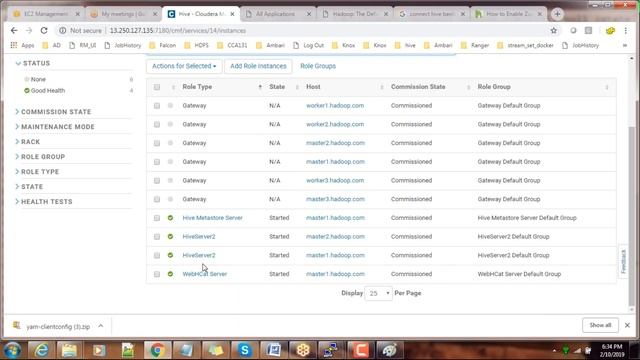Viewport: 640px width, 360px height.
Task: Close the Hive - Cloudera Manager tab
Action: tap(232, 14)
